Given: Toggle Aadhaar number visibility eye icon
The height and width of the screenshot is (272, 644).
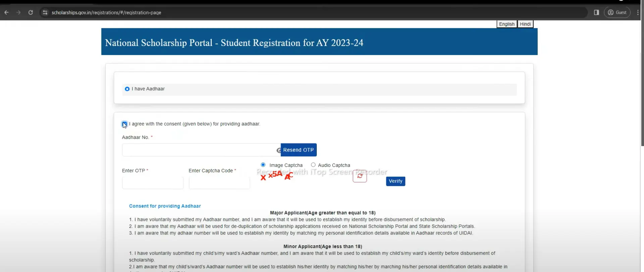Looking at the screenshot, I should pos(279,150).
